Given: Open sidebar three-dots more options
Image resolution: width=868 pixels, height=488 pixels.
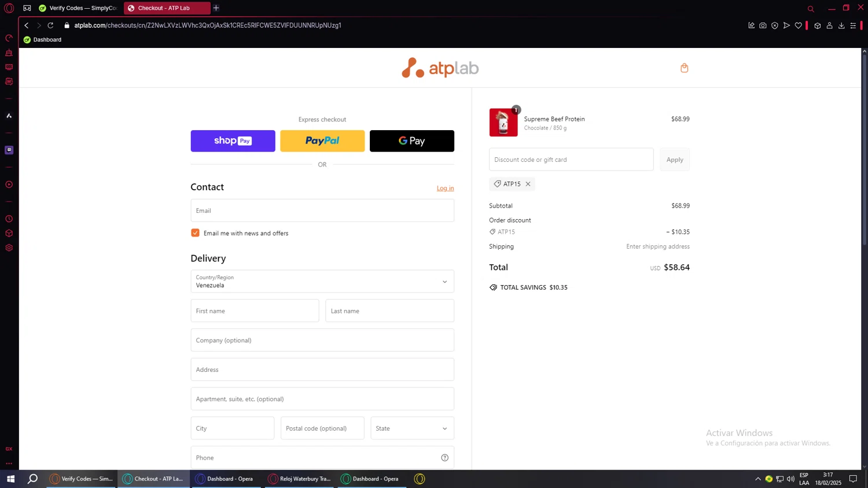Looking at the screenshot, I should point(9,463).
